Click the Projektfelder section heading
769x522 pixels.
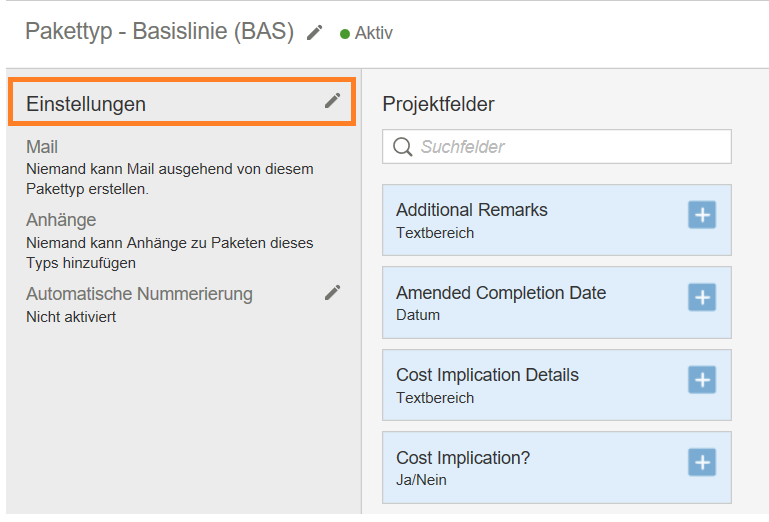coord(438,104)
